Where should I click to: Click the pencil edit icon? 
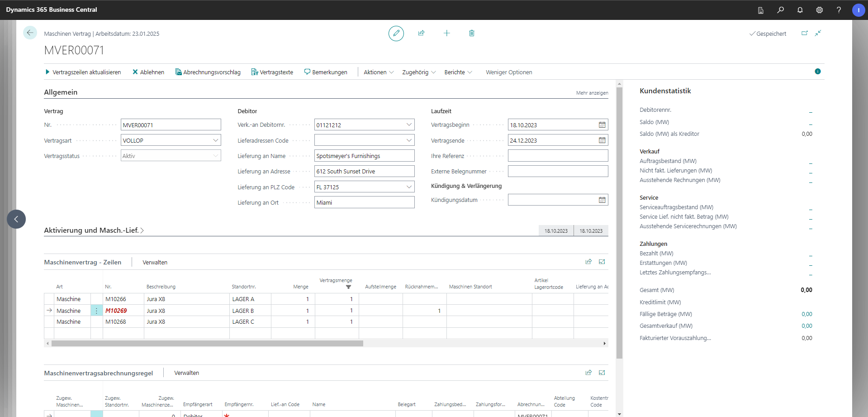pyautogui.click(x=396, y=33)
